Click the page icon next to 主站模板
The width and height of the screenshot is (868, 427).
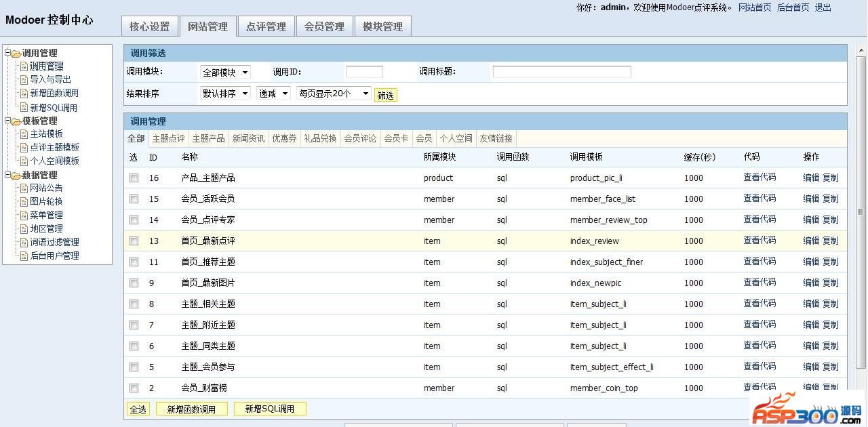click(24, 134)
